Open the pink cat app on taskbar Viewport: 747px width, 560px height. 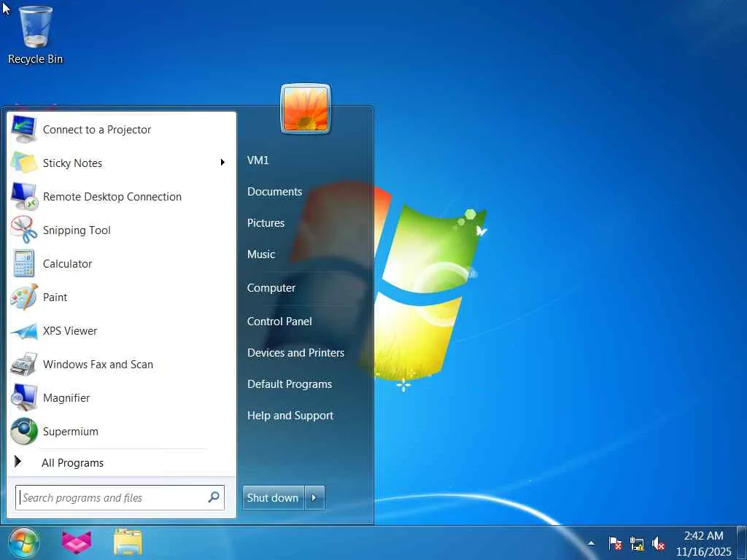[77, 542]
